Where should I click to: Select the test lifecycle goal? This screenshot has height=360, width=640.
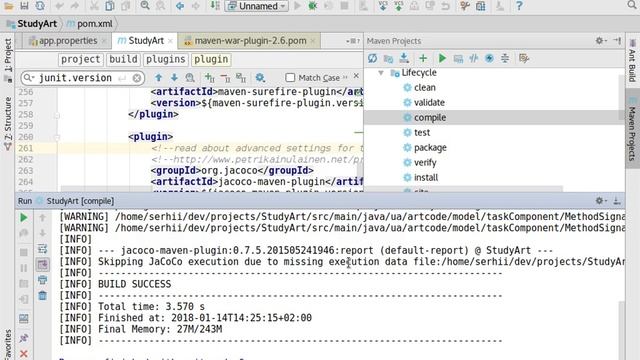422,133
